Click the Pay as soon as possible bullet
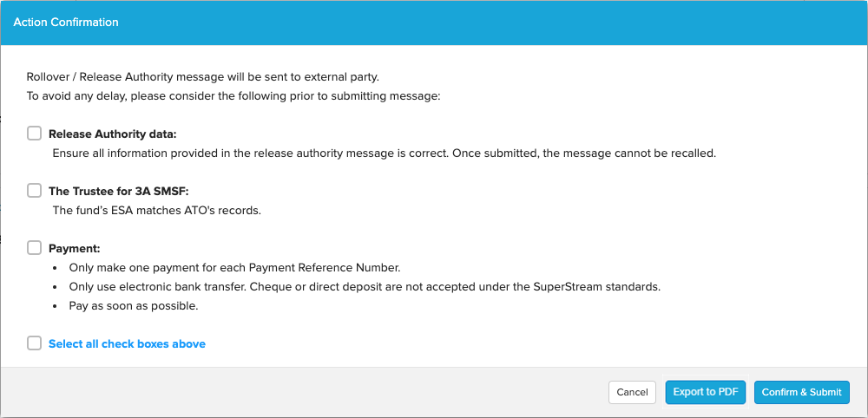This screenshot has width=868, height=418. (134, 306)
